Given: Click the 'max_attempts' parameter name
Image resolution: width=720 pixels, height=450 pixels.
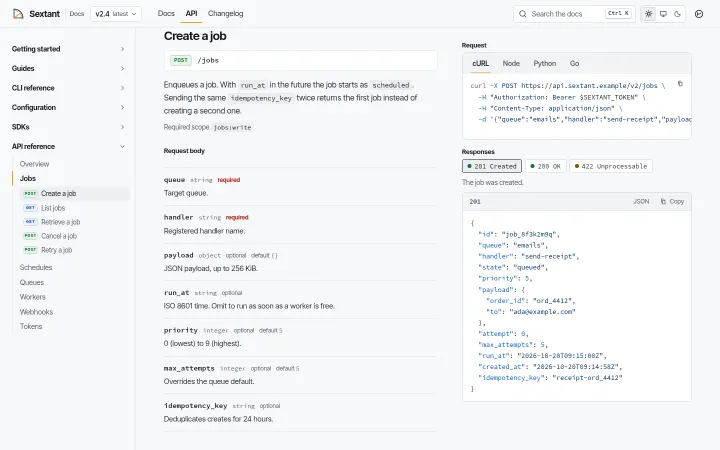Looking at the screenshot, I should pyautogui.click(x=189, y=368).
